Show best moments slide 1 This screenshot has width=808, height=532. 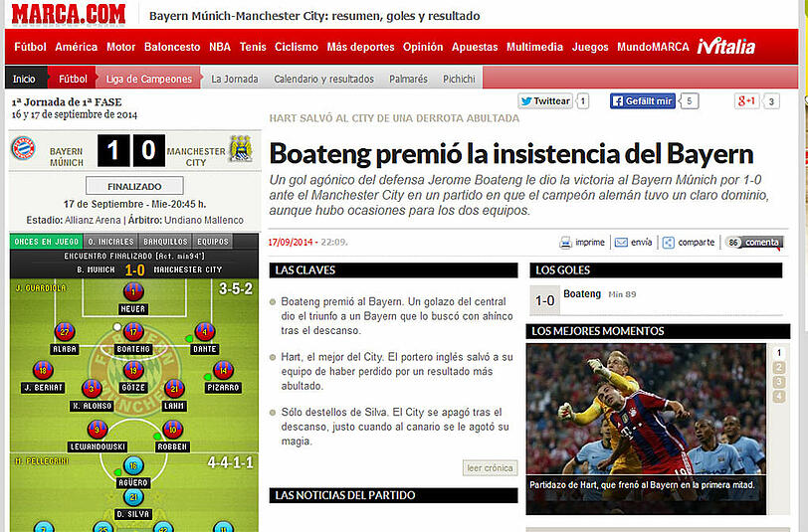pyautogui.click(x=778, y=353)
